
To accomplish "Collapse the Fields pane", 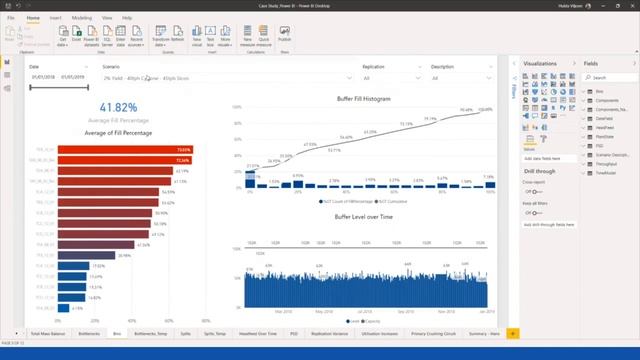I will click(634, 64).
